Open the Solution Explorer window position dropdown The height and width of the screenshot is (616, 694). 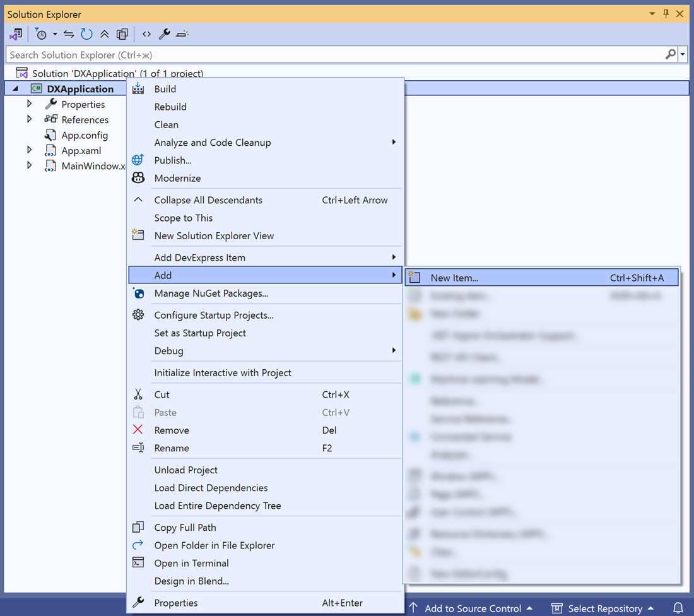coord(652,14)
